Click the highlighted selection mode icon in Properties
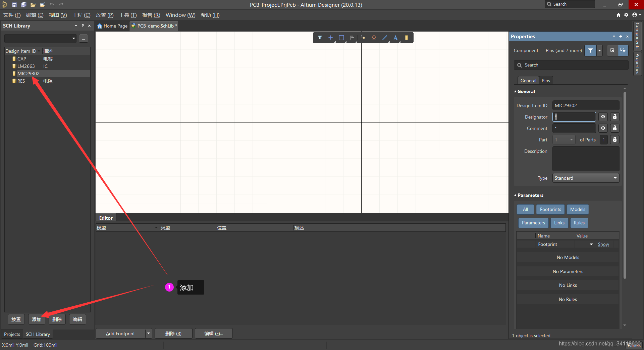Image resolution: width=644 pixels, height=350 pixels. [623, 50]
